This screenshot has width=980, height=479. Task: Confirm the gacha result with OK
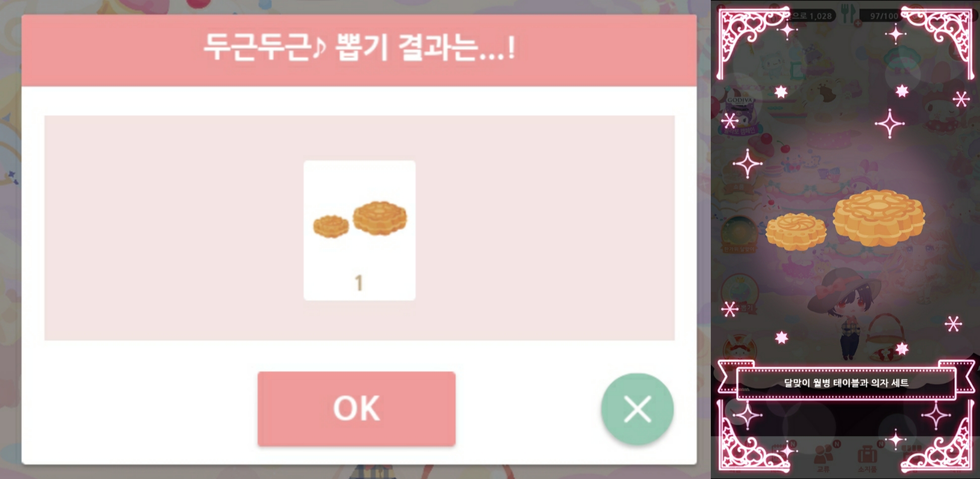coord(356,409)
